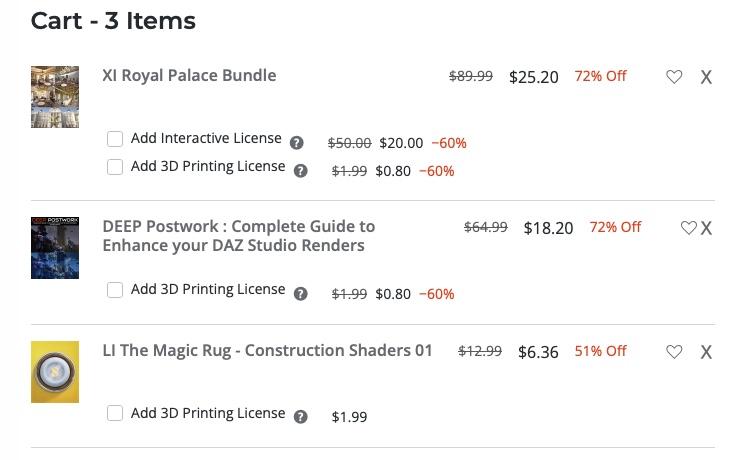742x460 pixels.
Task: Open DEEP Postwork 3D Printing License help
Action: click(300, 294)
